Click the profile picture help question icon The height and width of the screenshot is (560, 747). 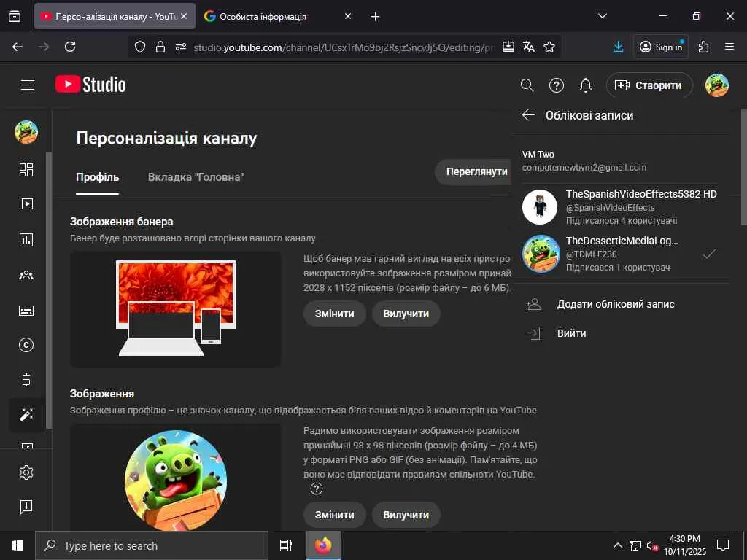click(x=317, y=489)
